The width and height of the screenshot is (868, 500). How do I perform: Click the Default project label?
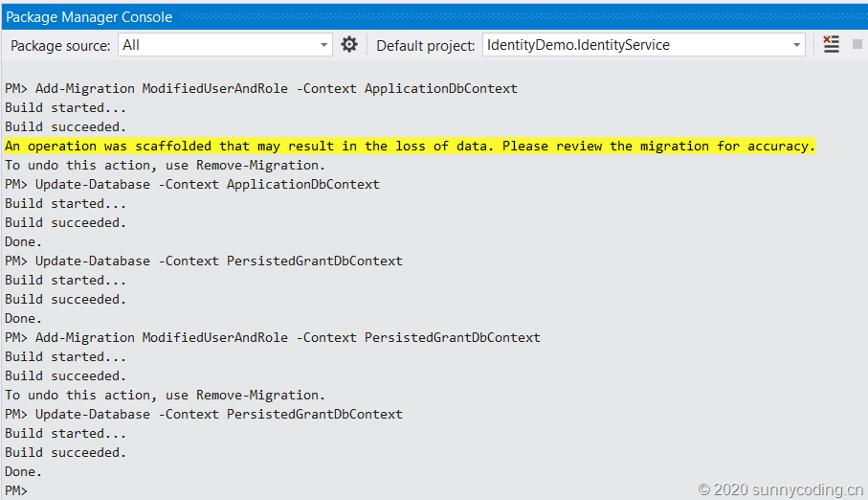(x=425, y=45)
